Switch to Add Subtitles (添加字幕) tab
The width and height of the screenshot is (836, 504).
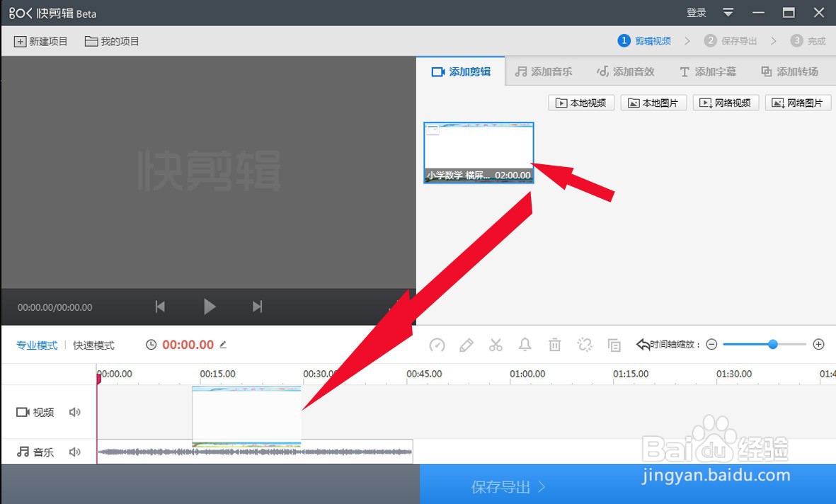pyautogui.click(x=707, y=71)
